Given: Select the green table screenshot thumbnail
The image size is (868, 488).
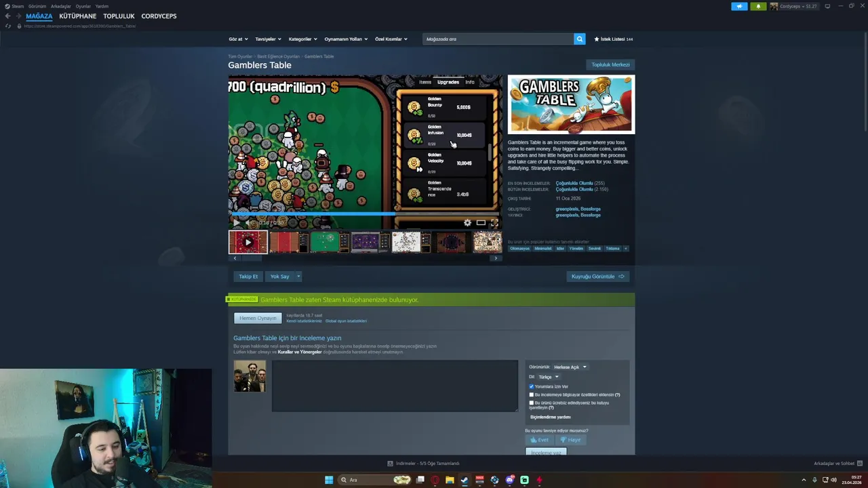Looking at the screenshot, I should pyautogui.click(x=329, y=242).
